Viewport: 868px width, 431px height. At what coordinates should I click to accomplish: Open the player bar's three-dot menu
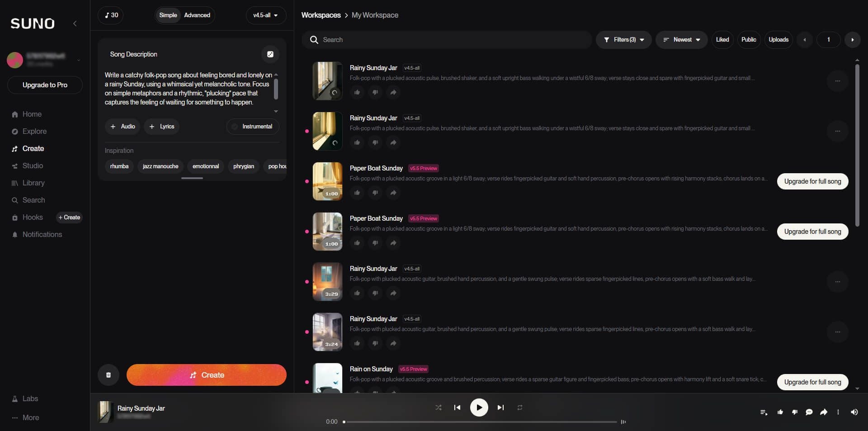(838, 412)
